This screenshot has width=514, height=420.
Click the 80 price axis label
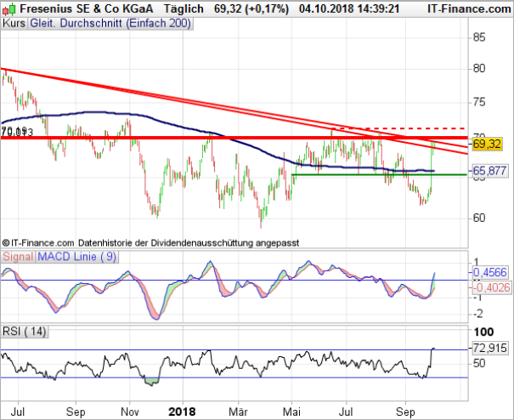click(478, 69)
